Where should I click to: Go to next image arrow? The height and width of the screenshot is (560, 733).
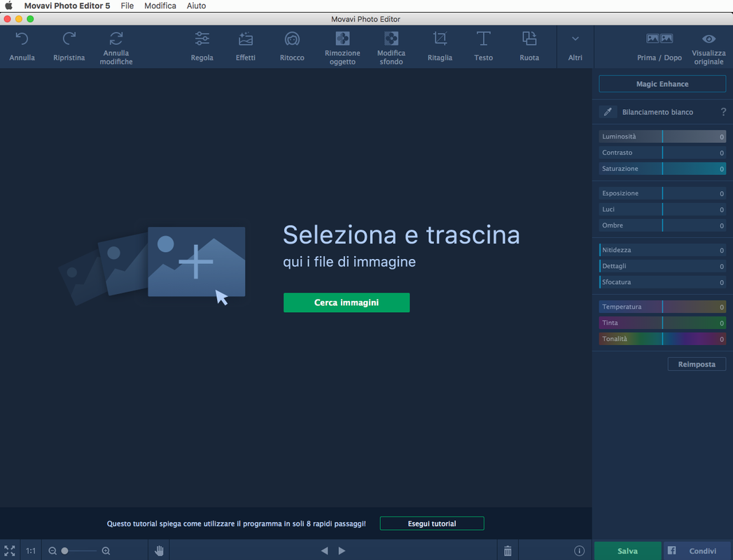(342, 551)
